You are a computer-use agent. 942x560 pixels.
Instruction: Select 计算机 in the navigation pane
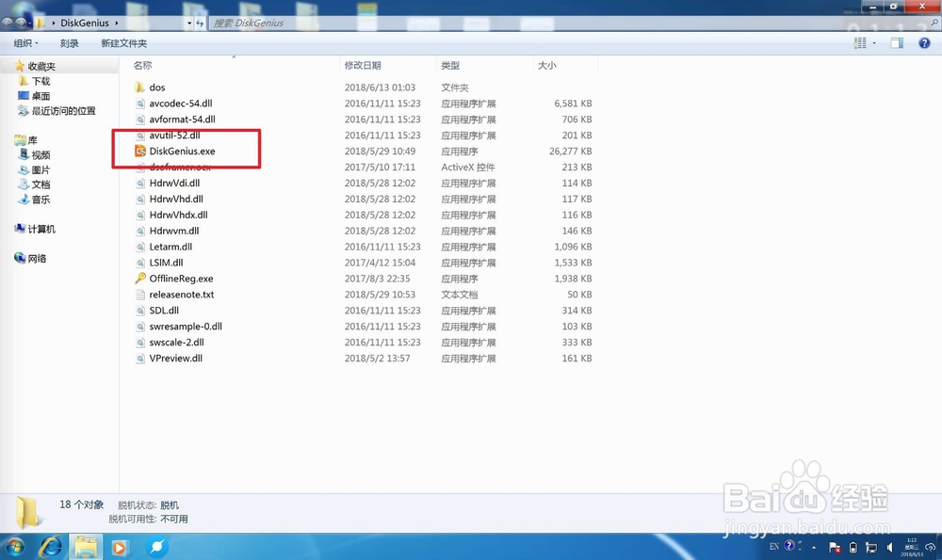click(x=41, y=229)
